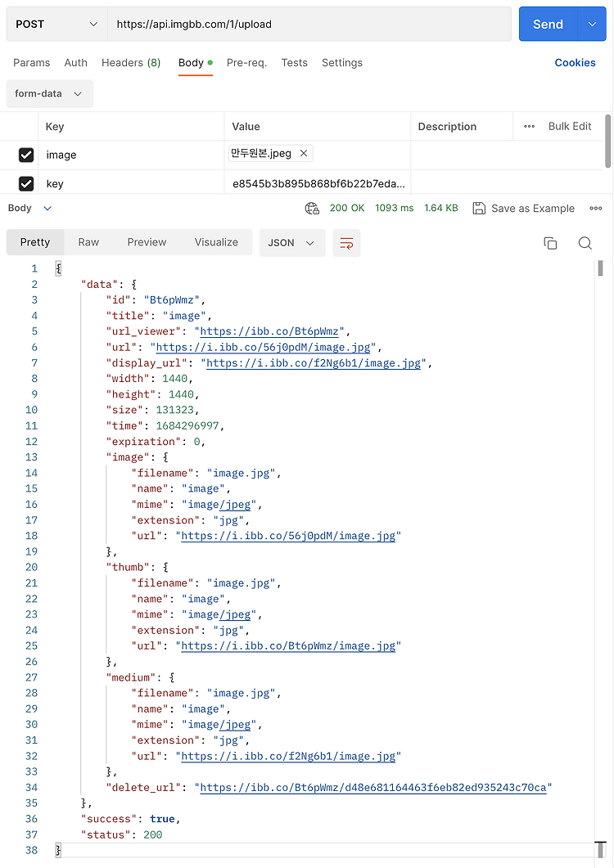The image size is (614, 868).
Task: Click Bulk Edit
Action: pyautogui.click(x=570, y=126)
